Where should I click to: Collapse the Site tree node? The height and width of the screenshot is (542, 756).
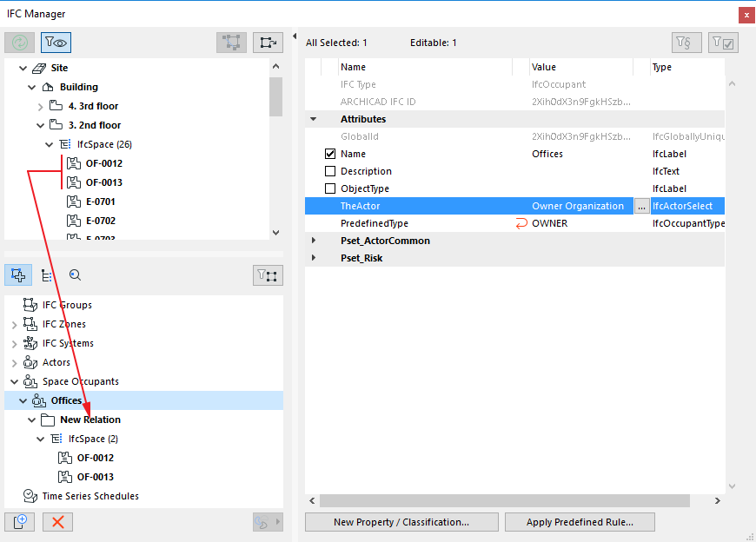(23, 68)
